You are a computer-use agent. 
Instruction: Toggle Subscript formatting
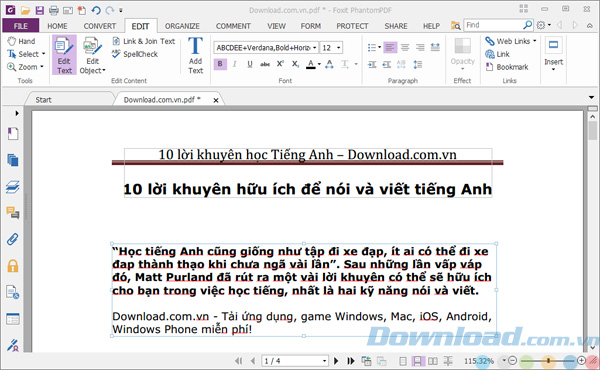click(295, 64)
